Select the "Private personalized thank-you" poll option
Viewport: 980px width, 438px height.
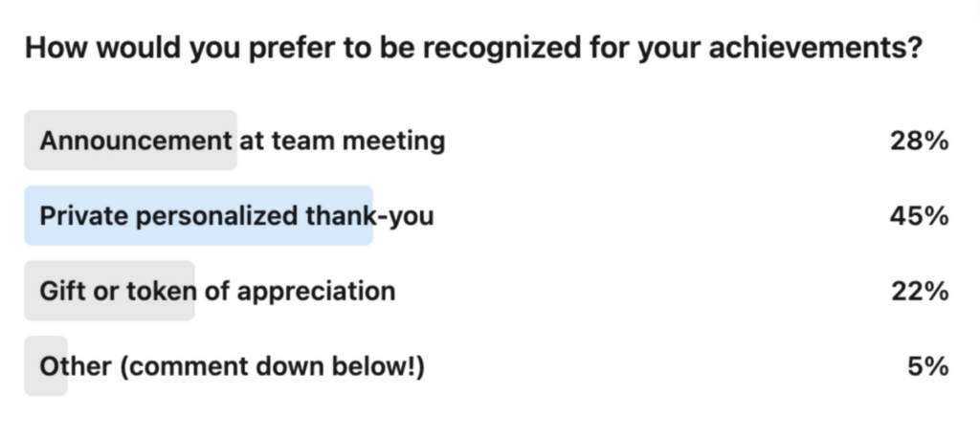(x=236, y=216)
